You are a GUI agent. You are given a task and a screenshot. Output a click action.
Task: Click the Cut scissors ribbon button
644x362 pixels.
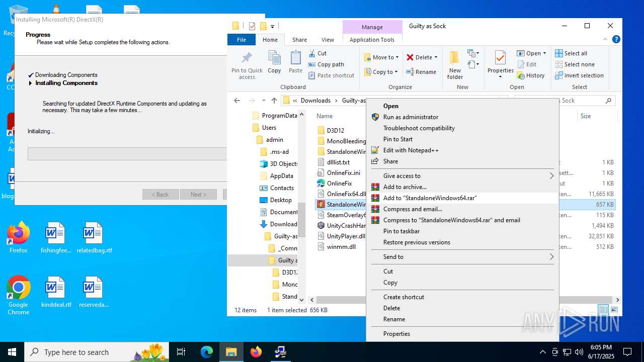point(317,53)
